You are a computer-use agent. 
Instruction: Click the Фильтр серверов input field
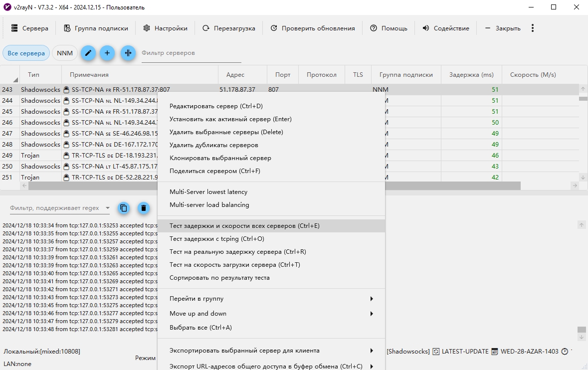(191, 53)
